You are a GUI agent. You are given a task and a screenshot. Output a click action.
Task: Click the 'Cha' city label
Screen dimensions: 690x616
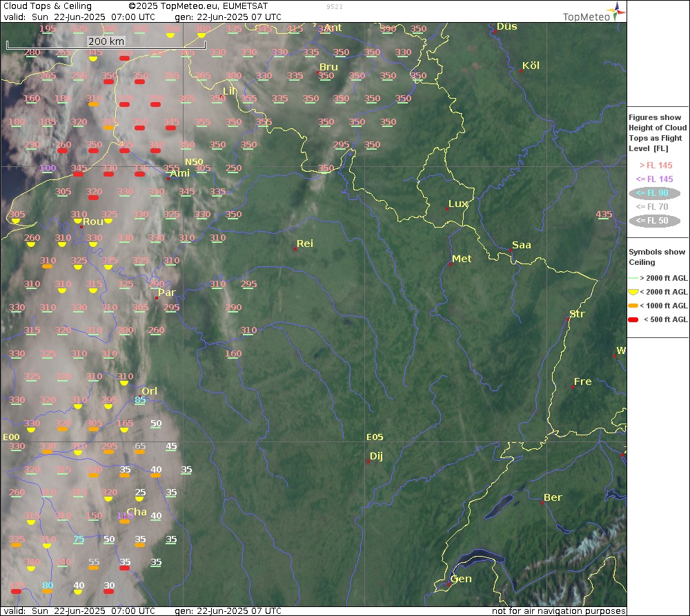[x=137, y=512]
